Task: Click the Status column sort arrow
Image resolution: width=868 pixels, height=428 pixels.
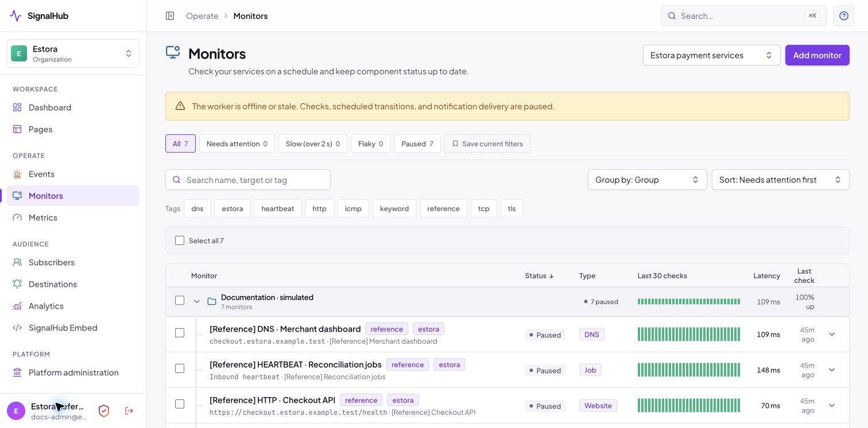Action: [x=552, y=276]
